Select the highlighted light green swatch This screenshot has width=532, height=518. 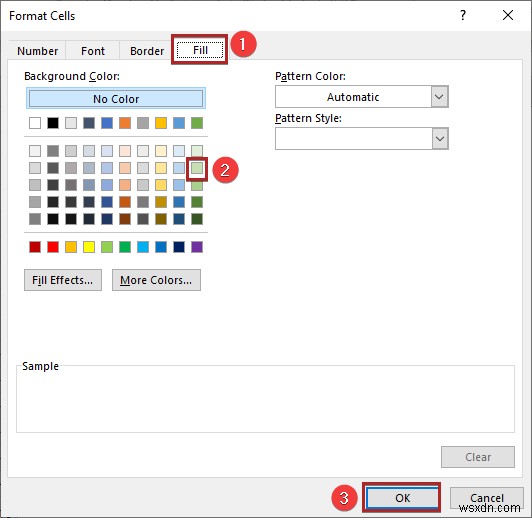click(197, 168)
